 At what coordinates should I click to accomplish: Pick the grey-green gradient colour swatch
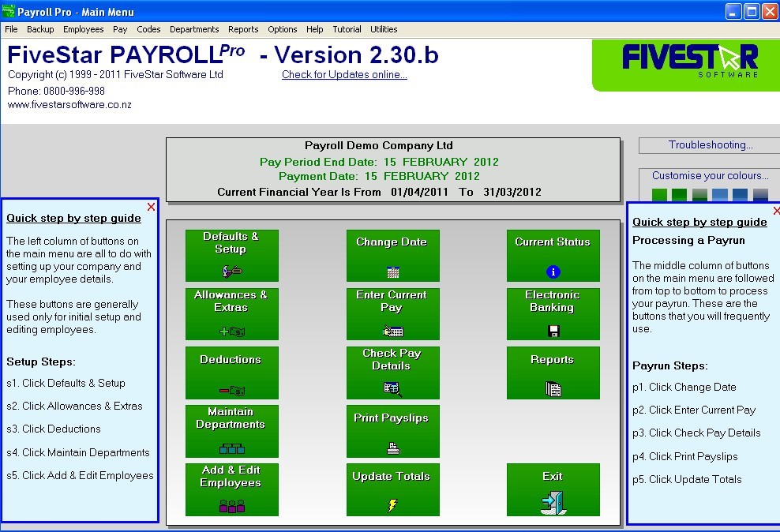699,195
